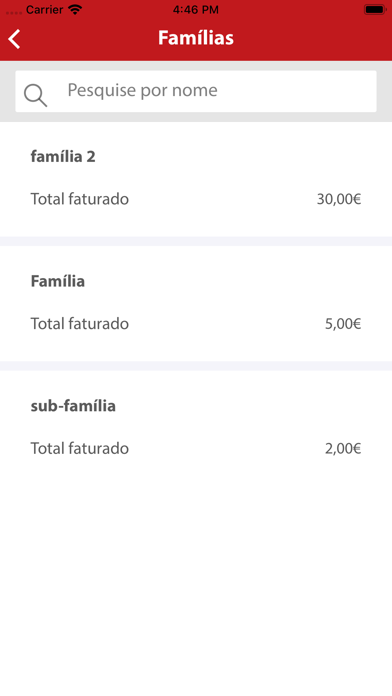The width and height of the screenshot is (392, 696).
Task: Tap the cellular signal dots indicator
Action: pyautogui.click(x=14, y=12)
